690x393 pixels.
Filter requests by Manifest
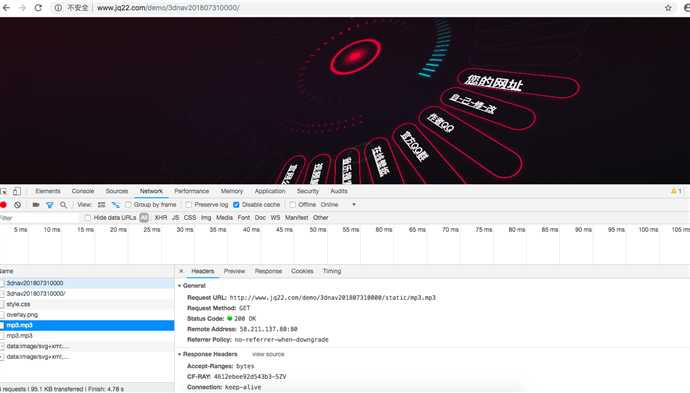pos(297,217)
